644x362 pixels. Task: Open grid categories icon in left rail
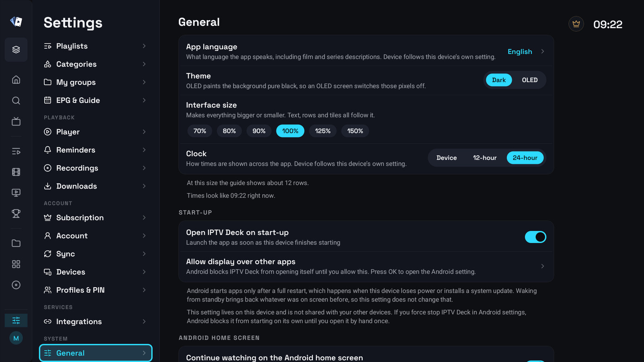click(x=16, y=264)
